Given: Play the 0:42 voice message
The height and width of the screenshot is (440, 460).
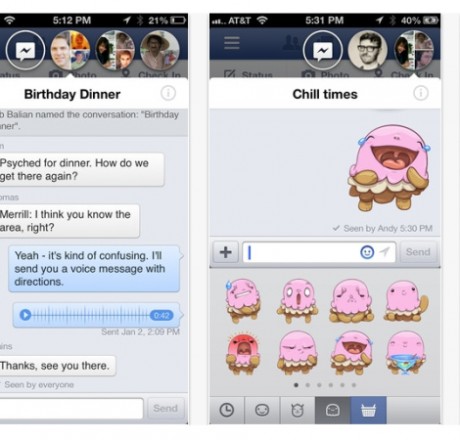Looking at the screenshot, I should [25, 315].
